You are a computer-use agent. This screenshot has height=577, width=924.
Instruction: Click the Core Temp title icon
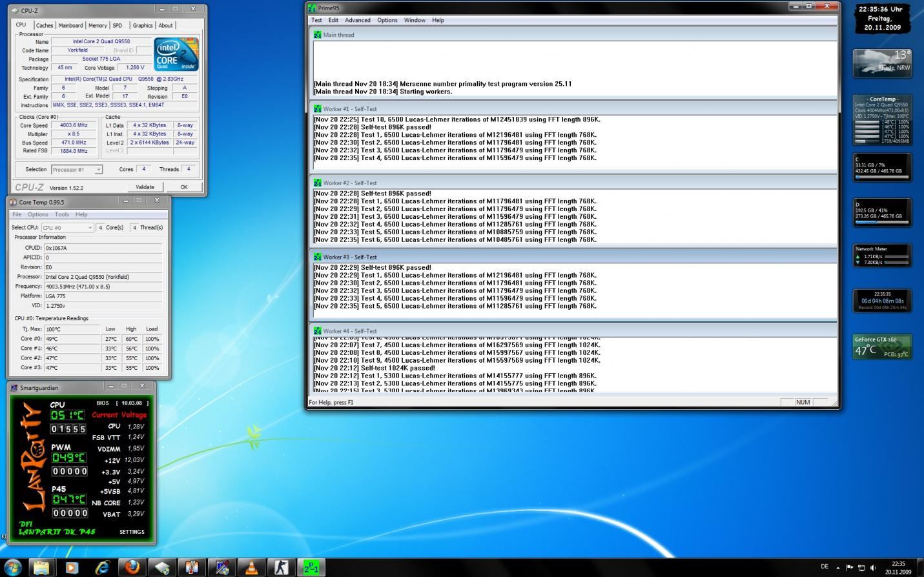tap(13, 202)
